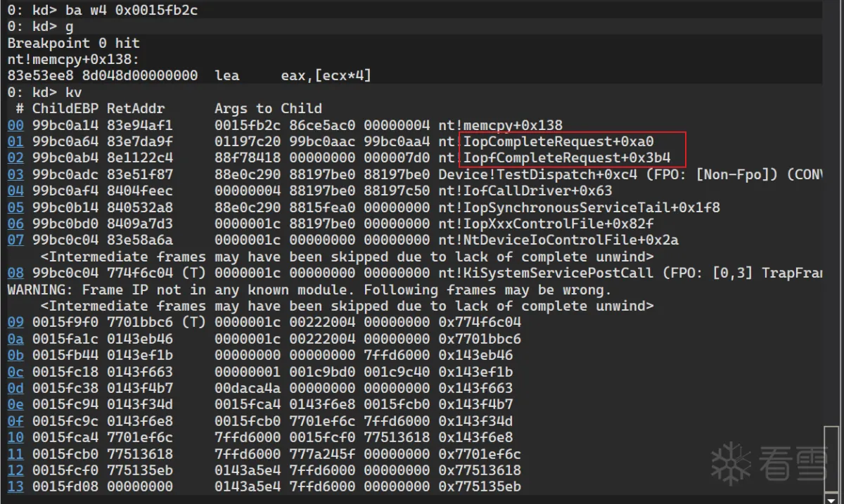
Task: Jump to stack frame 10 link
Action: (15, 437)
